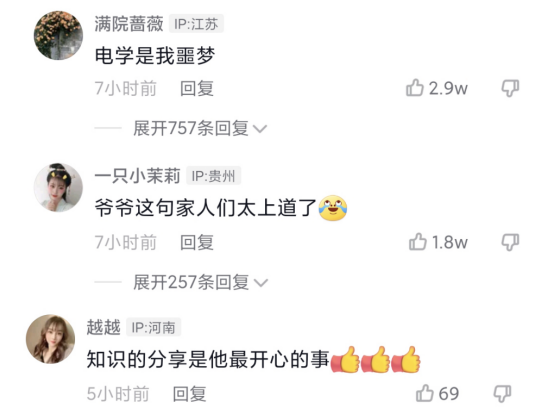Reply to 一只小茉莉's comment
Viewport: 538px width, 412px height.
coord(197,243)
